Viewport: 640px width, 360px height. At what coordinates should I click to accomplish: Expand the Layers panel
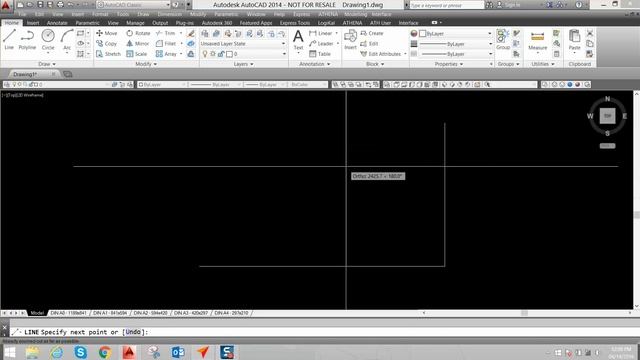pyautogui.click(x=244, y=64)
